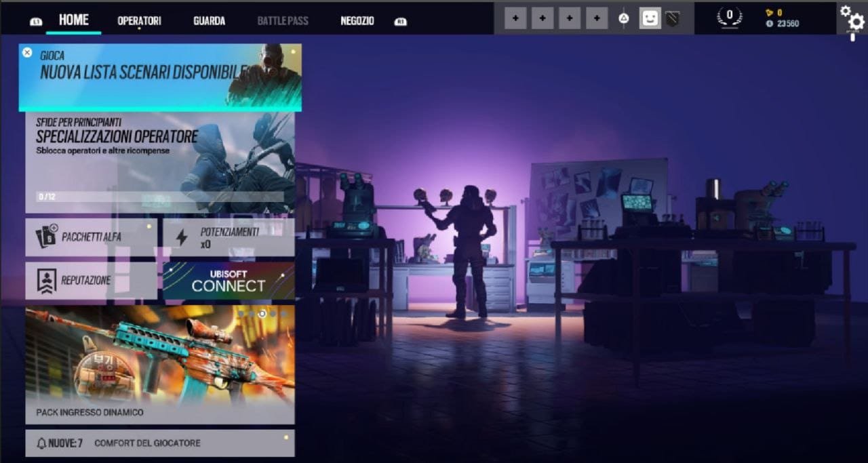Open the BATTLE PASS tab
Screen dimensions: 868x463
pyautogui.click(x=283, y=21)
